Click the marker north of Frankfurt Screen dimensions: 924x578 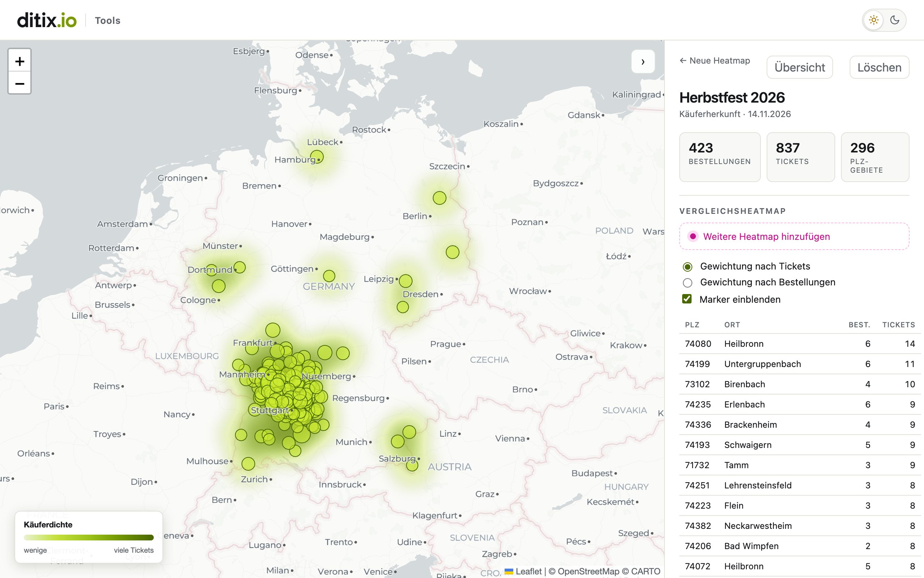[273, 330]
